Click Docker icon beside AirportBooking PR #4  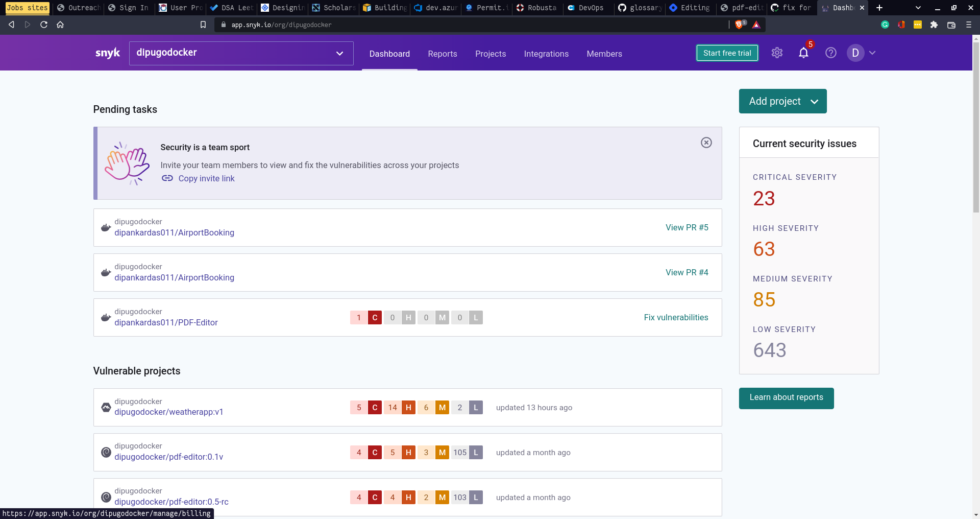[106, 272]
